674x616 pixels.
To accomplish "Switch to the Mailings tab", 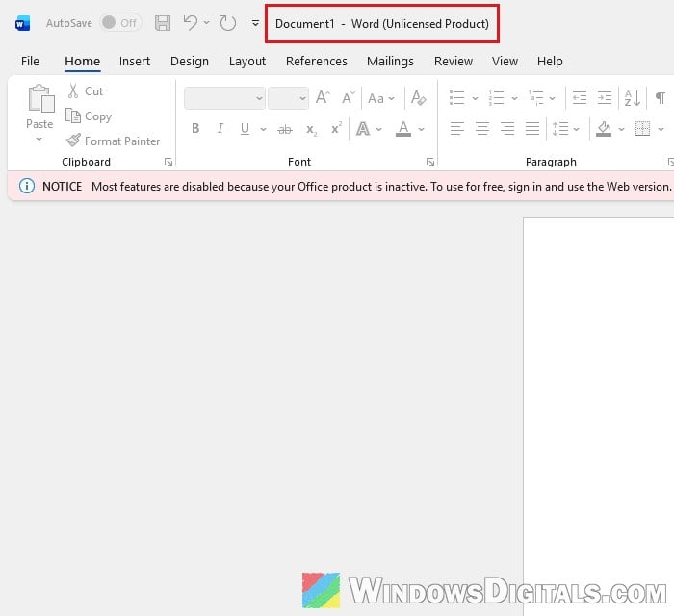I will (390, 62).
